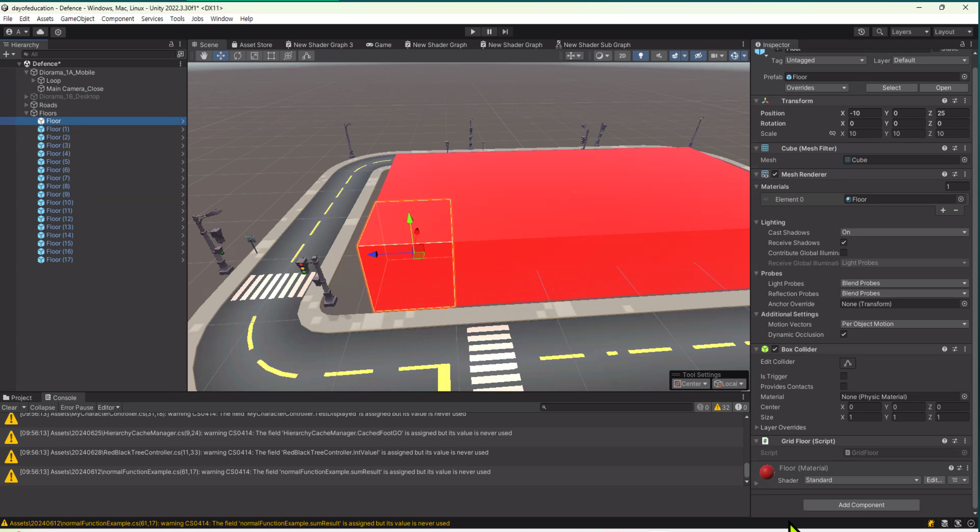980x532 pixels.
Task: Open Unity cloud services icon
Action: (x=40, y=32)
